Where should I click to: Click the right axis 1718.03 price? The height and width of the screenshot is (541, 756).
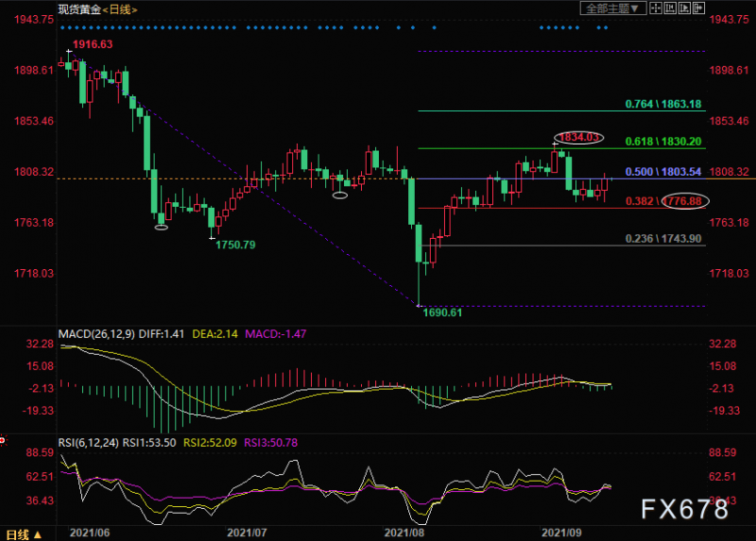tap(729, 274)
